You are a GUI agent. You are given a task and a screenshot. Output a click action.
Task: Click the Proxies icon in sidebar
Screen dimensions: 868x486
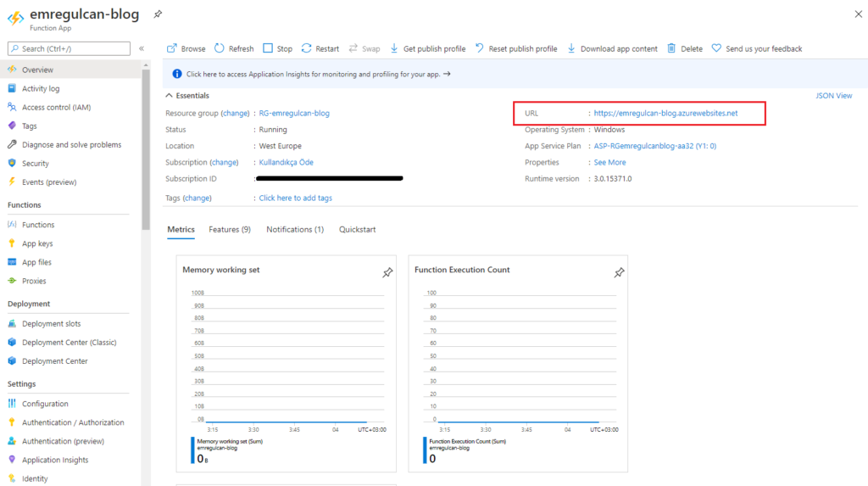(x=12, y=281)
